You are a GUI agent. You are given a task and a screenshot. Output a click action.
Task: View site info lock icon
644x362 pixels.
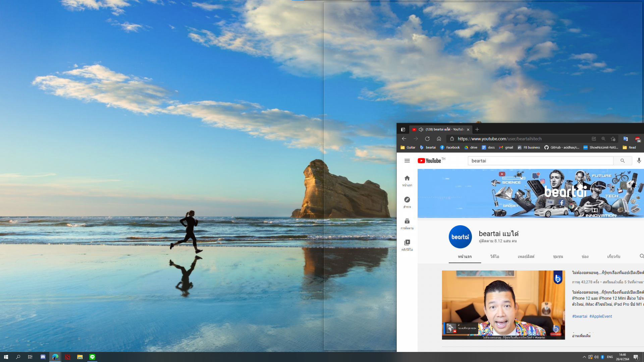pos(452,139)
